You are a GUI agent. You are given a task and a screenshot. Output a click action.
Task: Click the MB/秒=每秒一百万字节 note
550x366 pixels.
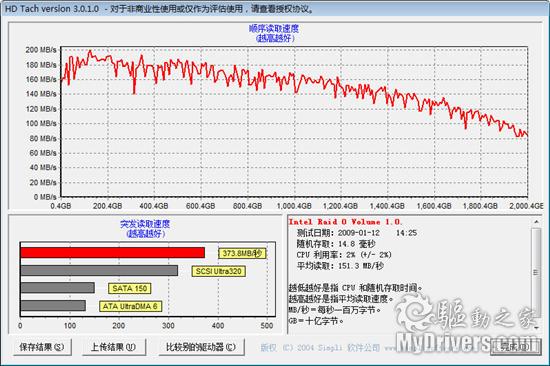335,310
